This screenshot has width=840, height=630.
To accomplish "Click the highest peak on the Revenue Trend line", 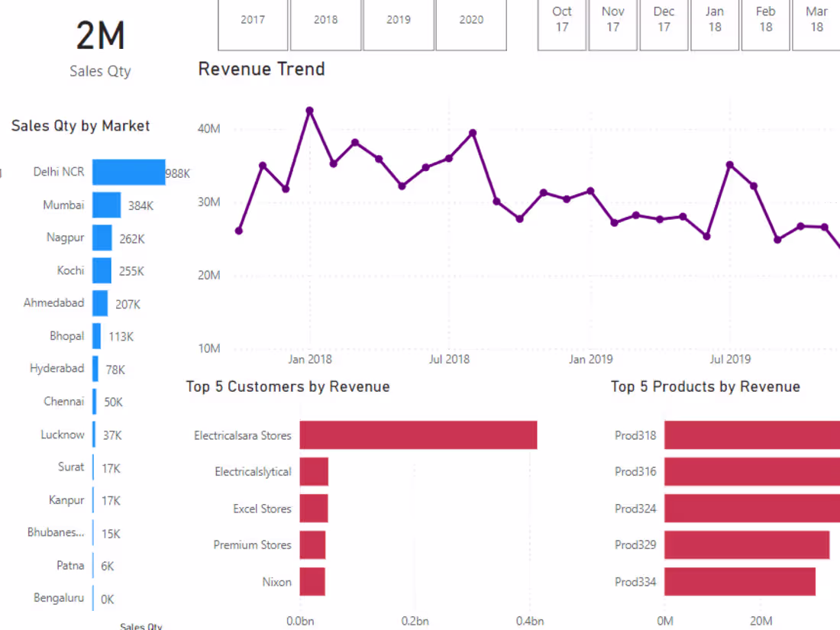I will [x=311, y=110].
